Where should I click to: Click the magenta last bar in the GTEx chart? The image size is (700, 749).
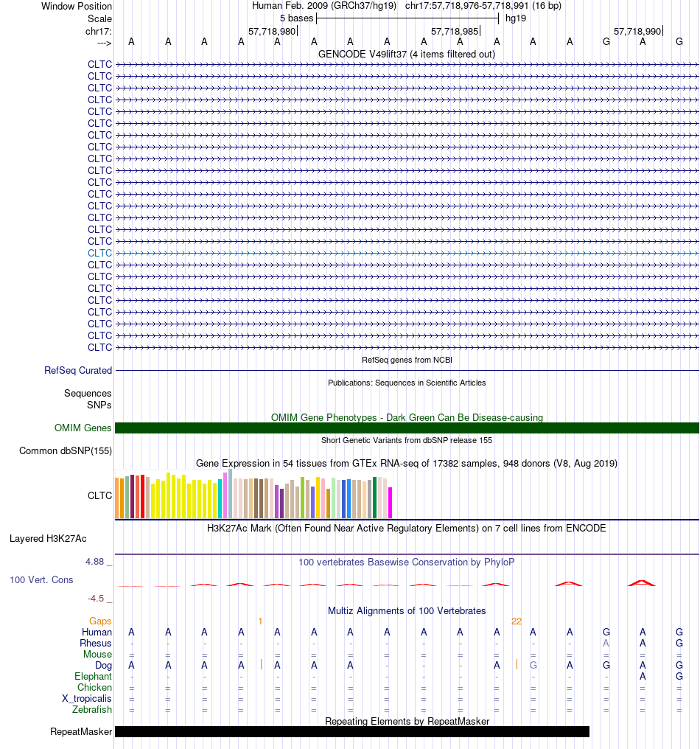pos(390,503)
